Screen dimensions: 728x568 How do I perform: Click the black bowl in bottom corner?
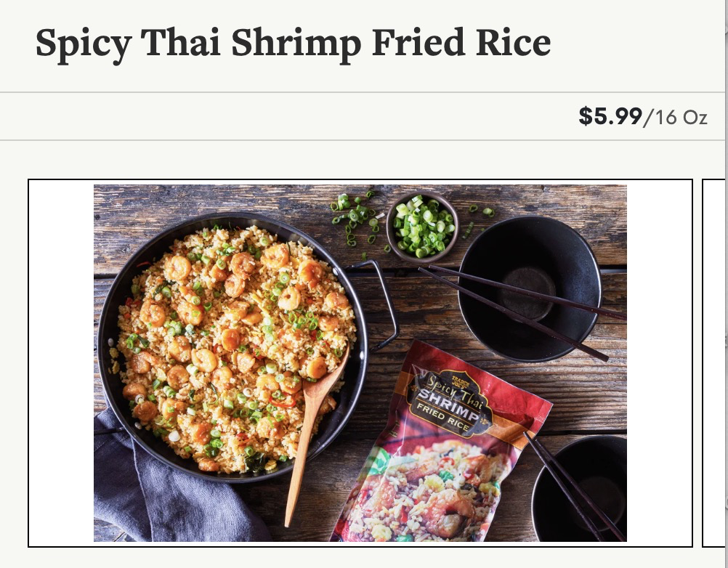tap(581, 488)
